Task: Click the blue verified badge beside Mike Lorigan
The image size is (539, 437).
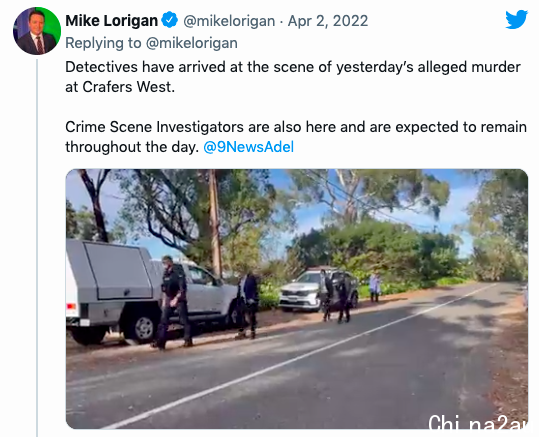Action: tap(170, 20)
